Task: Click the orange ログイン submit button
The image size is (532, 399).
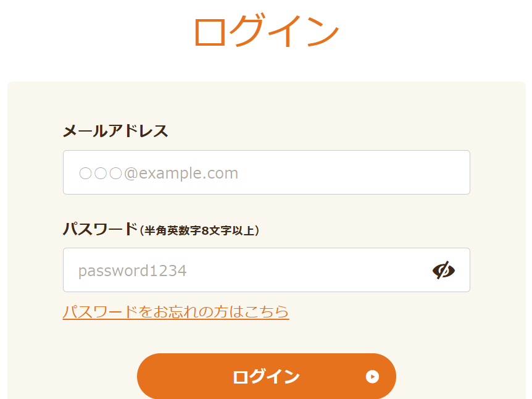Action: [x=266, y=377]
